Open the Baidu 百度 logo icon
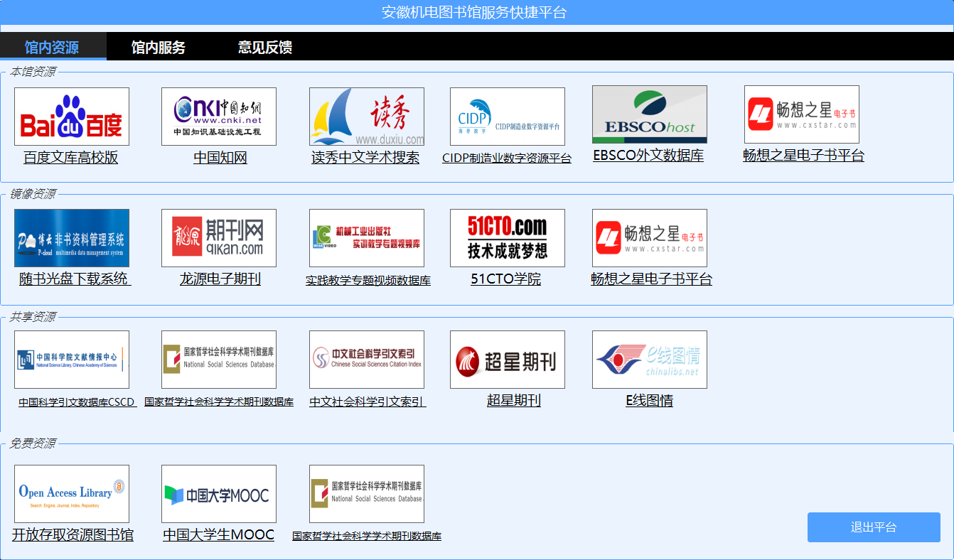This screenshot has height=560, width=954. (72, 117)
